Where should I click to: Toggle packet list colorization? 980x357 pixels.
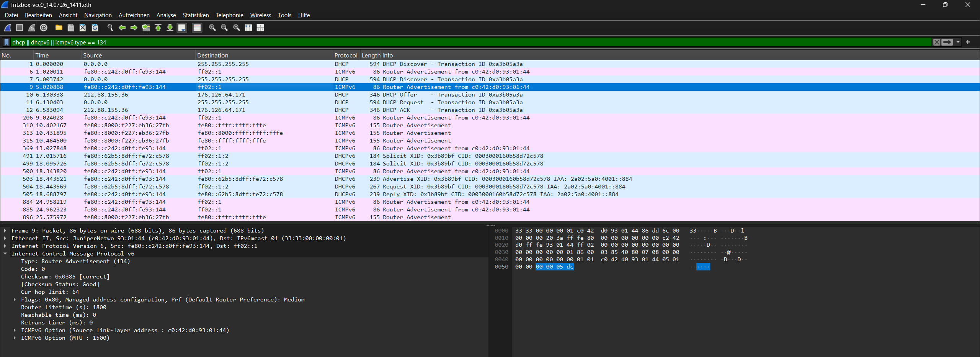pyautogui.click(x=197, y=28)
